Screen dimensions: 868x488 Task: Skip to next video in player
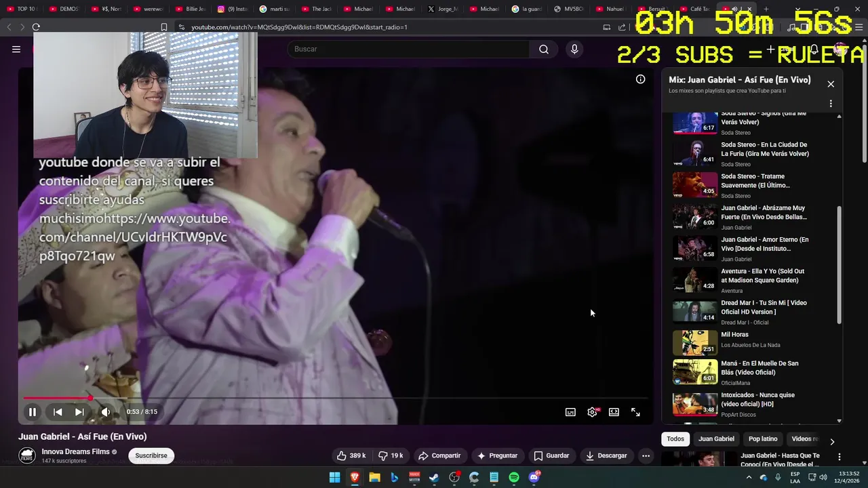pyautogui.click(x=79, y=412)
